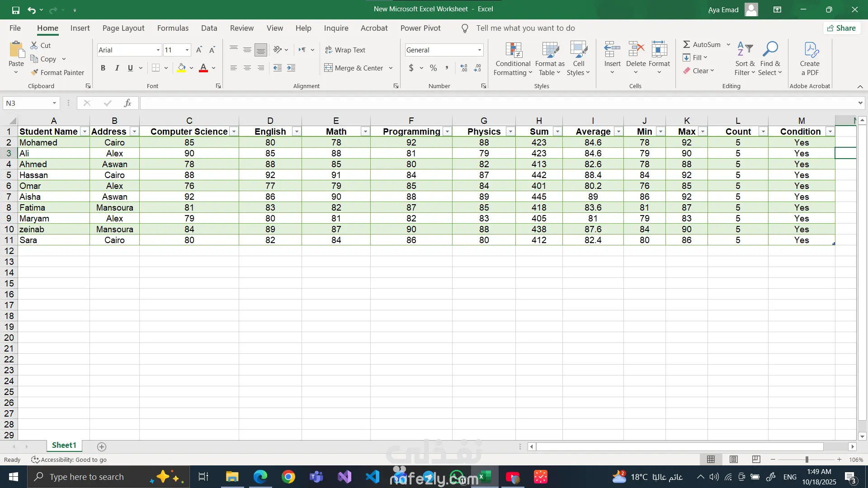
Task: Click the Increase Decimal icon
Action: click(x=464, y=68)
